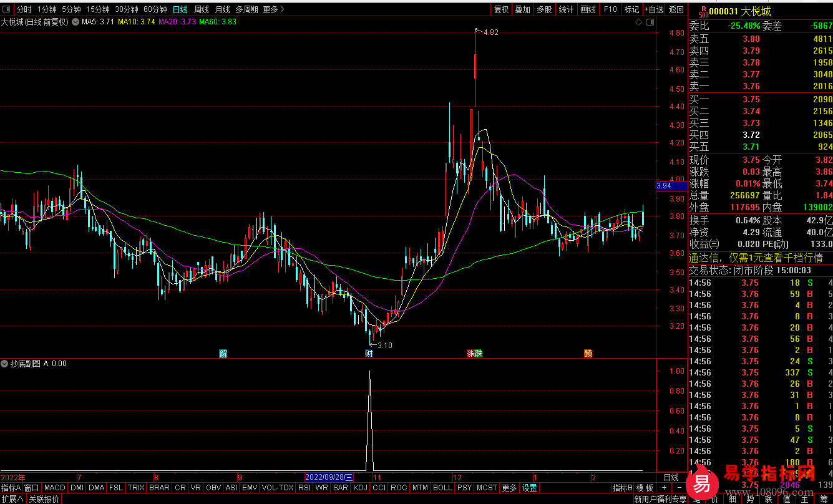This screenshot has height=504, width=833.
Task: Select the DMI indicator
Action: [77, 488]
